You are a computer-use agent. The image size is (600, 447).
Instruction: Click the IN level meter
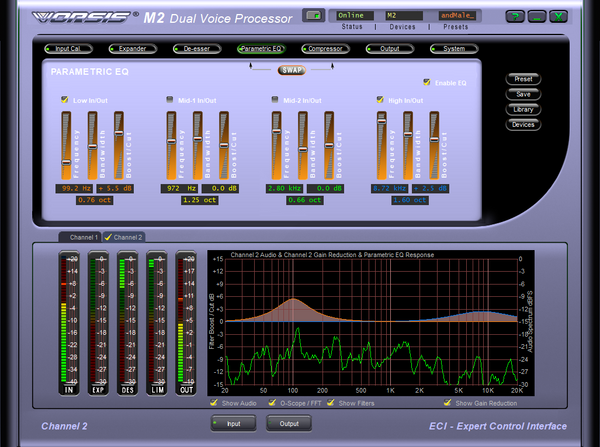[x=69, y=323]
